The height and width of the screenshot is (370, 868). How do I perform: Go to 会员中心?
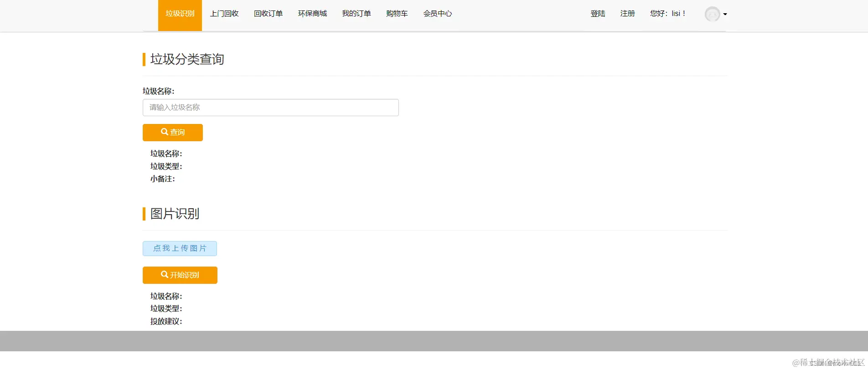pos(438,14)
